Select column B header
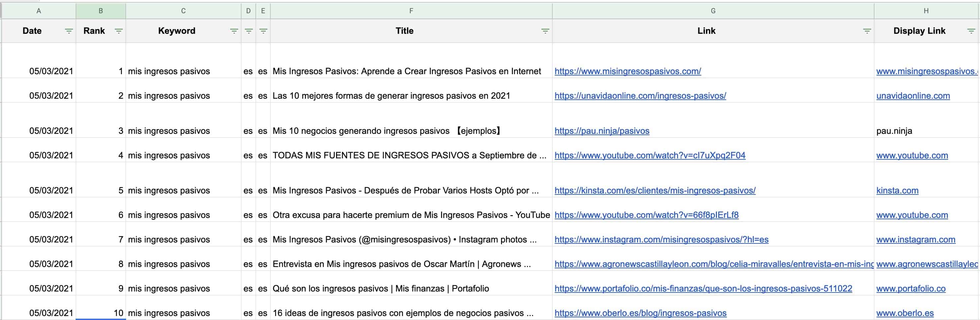980x320 pixels. 101,11
